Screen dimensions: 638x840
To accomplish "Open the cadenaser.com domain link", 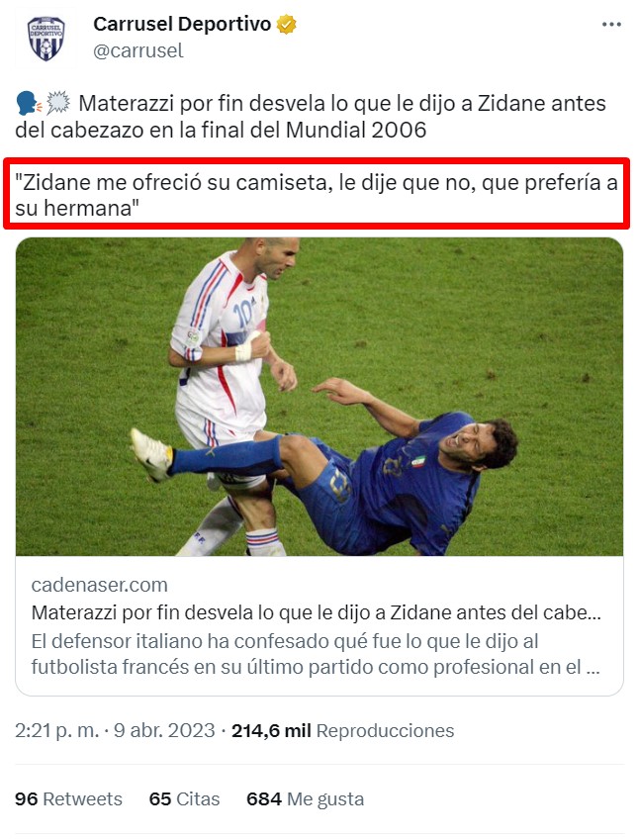I will [100, 585].
